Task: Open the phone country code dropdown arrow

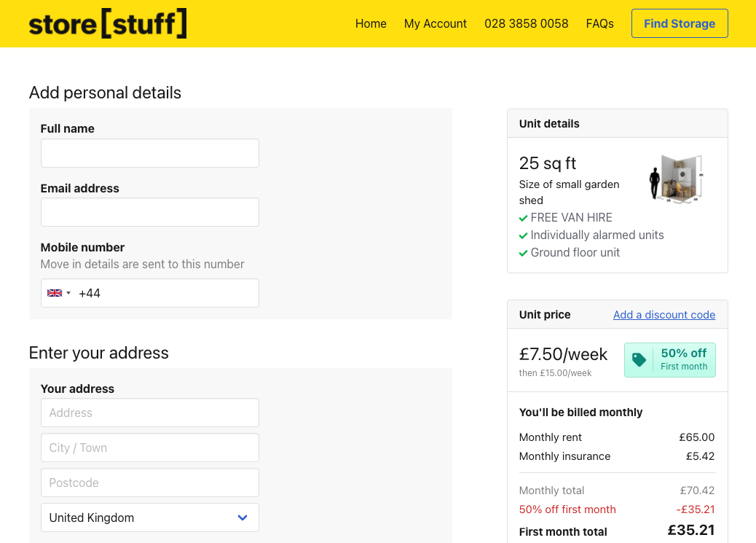Action: [x=68, y=293]
